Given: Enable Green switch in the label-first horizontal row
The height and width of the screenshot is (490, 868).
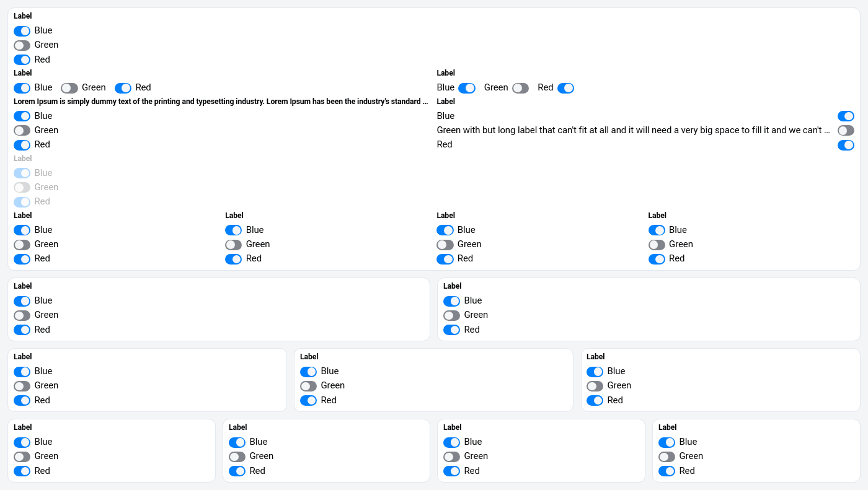Looking at the screenshot, I should [x=520, y=88].
